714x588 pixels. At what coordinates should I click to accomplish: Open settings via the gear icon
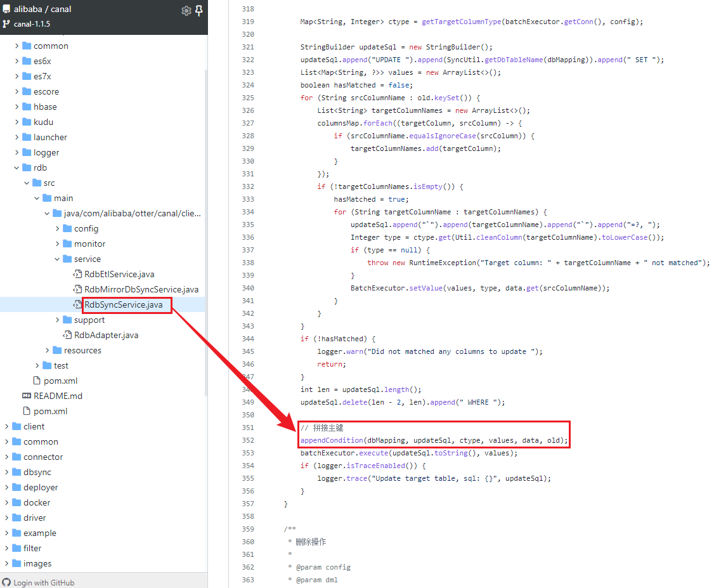click(x=186, y=10)
